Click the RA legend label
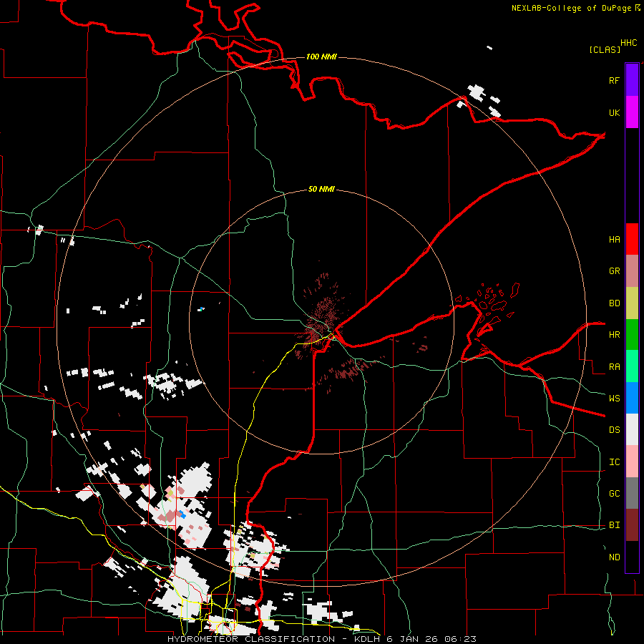Screen dimensions: 644x644 614,367
